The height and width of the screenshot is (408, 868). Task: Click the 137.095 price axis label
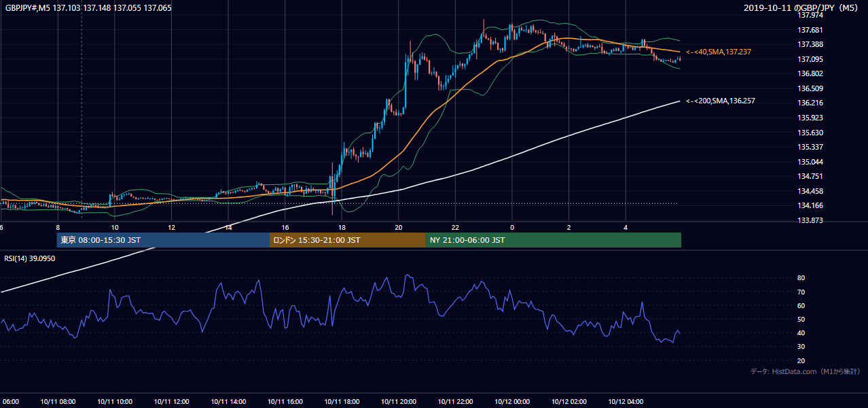point(810,59)
